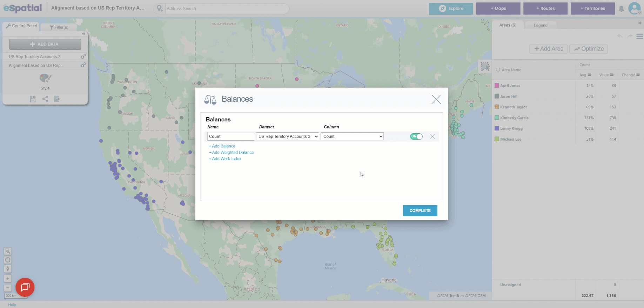Click the ADD DATA button
Image resolution: width=644 pixels, height=308 pixels.
(45, 44)
